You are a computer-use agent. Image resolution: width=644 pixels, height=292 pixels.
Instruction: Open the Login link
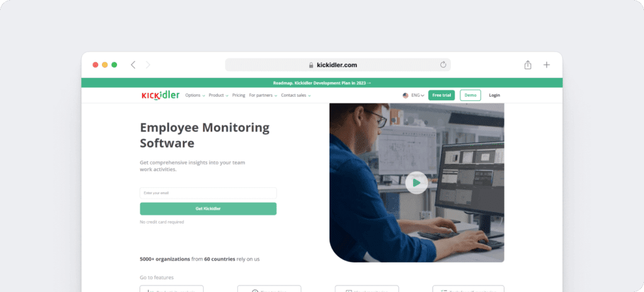(494, 95)
